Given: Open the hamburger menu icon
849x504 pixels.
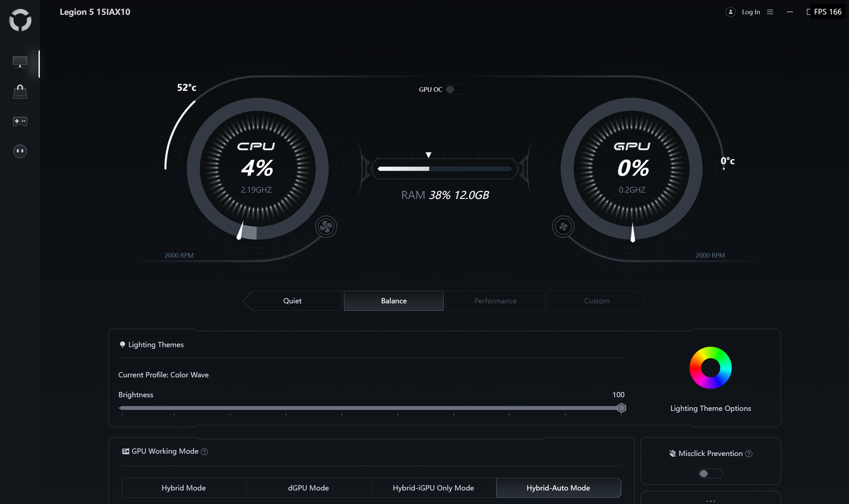Looking at the screenshot, I should pyautogui.click(x=770, y=12).
